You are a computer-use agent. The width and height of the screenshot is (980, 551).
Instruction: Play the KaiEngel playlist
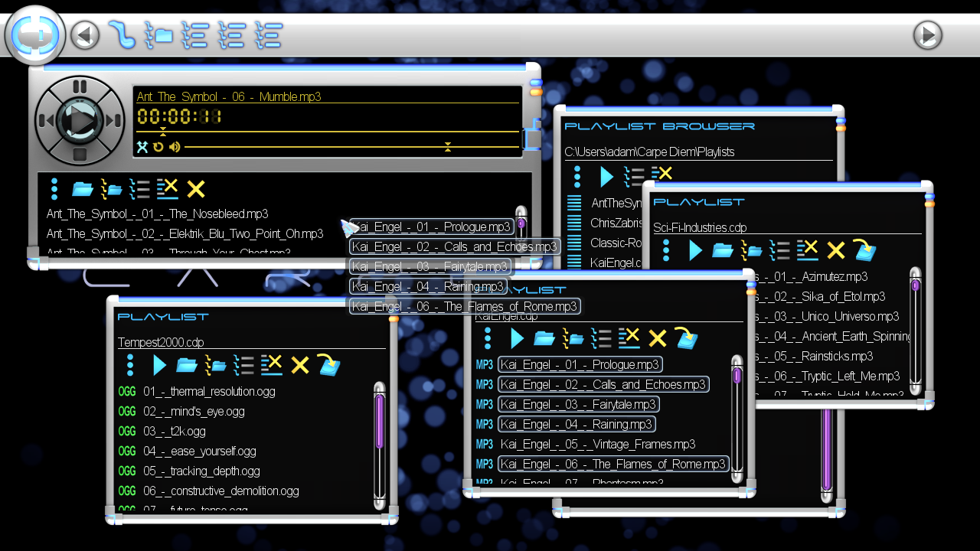tap(517, 338)
